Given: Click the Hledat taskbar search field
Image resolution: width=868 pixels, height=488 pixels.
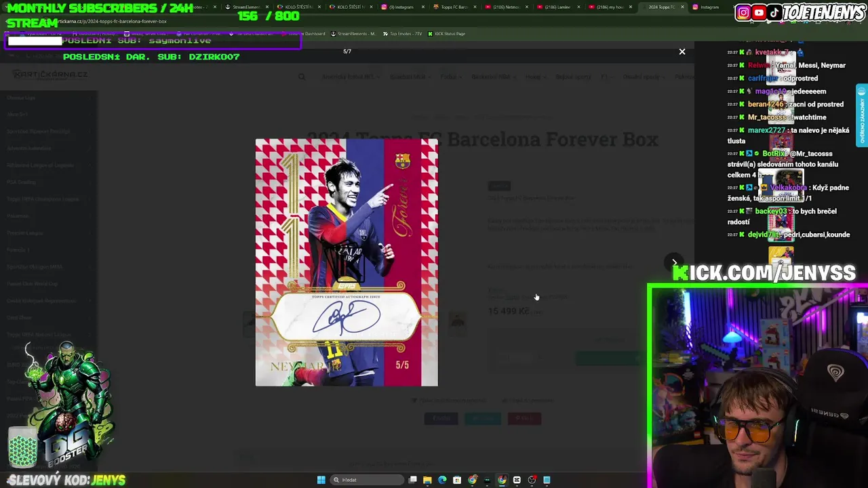Looking at the screenshot, I should (367, 480).
